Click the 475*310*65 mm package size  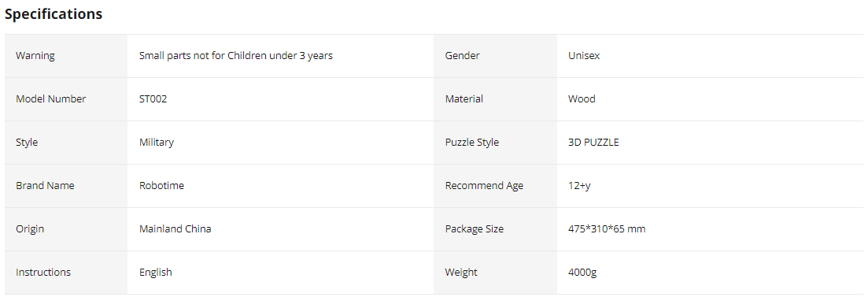[x=607, y=228]
